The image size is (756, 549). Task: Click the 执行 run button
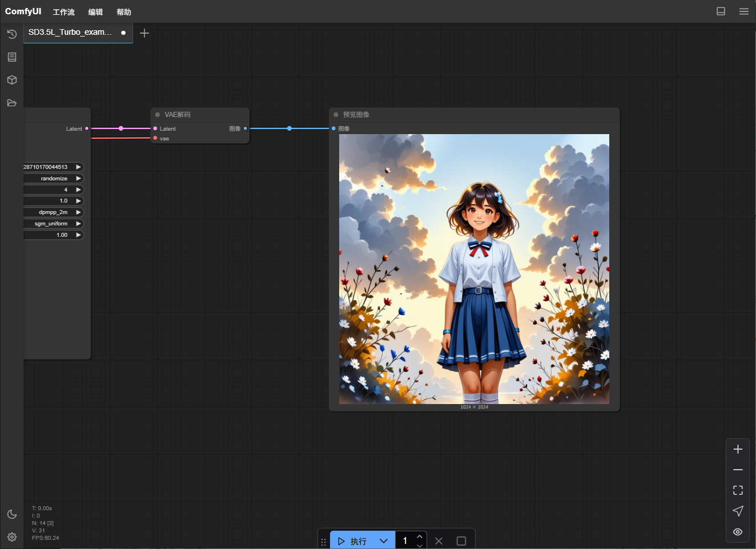(353, 541)
